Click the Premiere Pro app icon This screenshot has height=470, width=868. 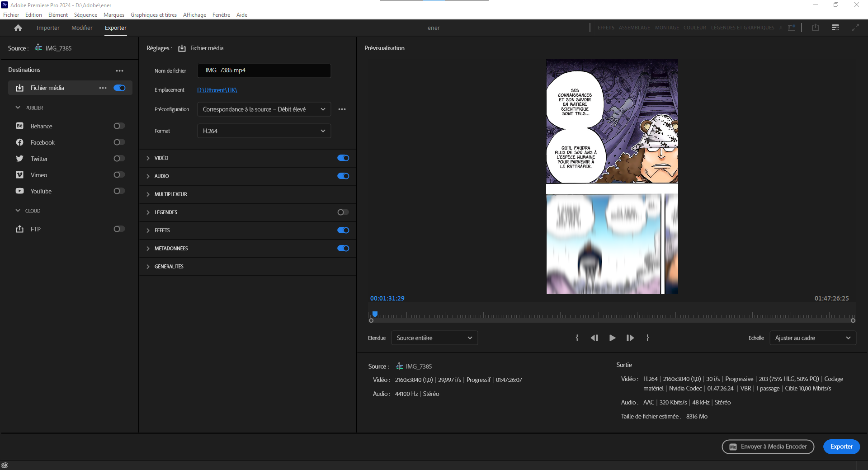[5, 5]
